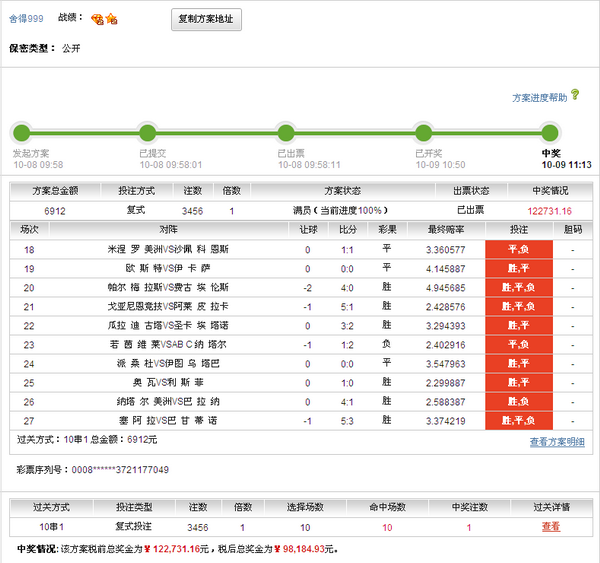Open the 查看方案明细 link
This screenshot has width=600, height=563.
pos(556,442)
